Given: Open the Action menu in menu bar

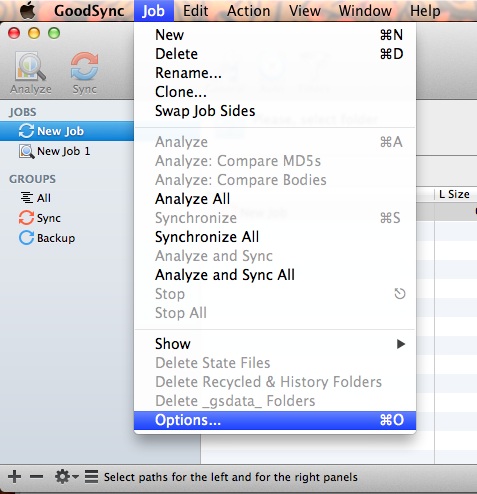Looking at the screenshot, I should pyautogui.click(x=248, y=11).
